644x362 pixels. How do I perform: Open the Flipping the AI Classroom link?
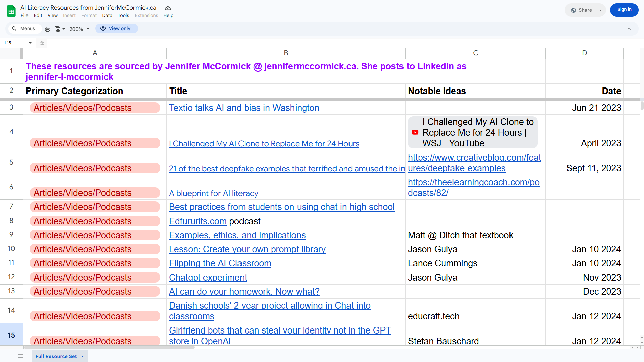(220, 263)
